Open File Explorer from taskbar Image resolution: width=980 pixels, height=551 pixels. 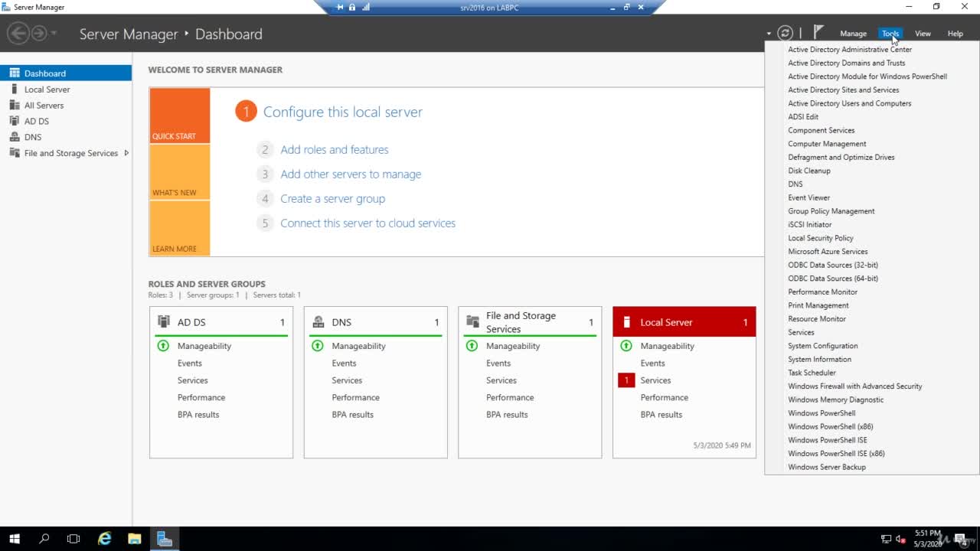[x=134, y=539]
